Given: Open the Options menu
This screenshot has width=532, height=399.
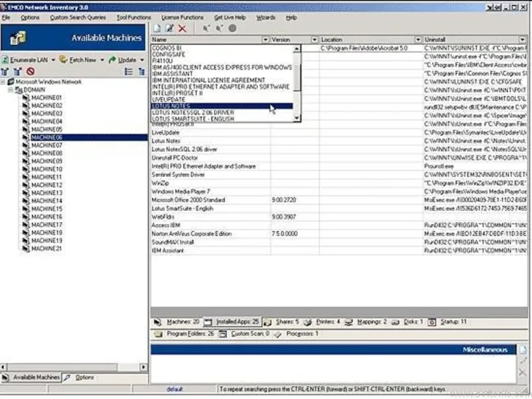Looking at the screenshot, I should point(30,17).
